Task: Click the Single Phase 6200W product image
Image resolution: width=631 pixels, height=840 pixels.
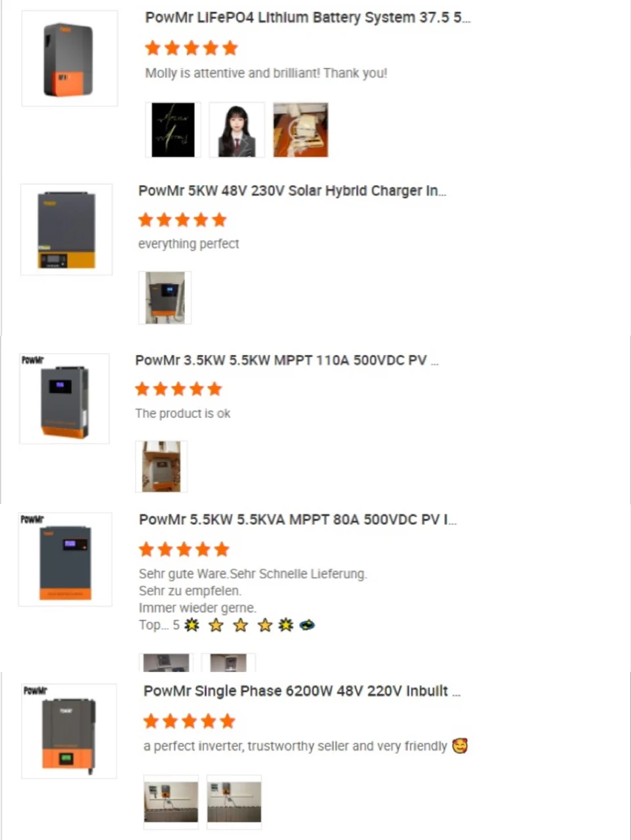Action: pyautogui.click(x=69, y=731)
